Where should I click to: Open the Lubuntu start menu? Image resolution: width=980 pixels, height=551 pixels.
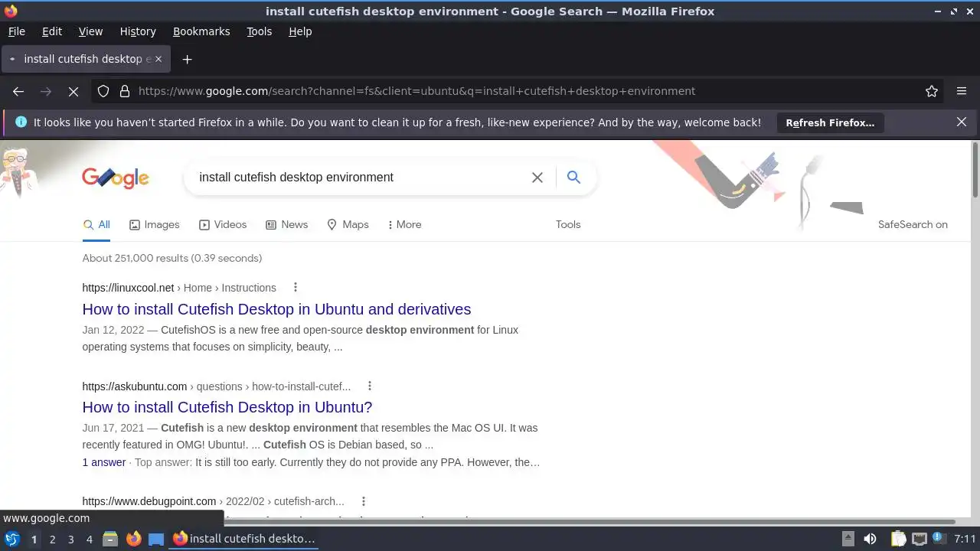[12, 539]
